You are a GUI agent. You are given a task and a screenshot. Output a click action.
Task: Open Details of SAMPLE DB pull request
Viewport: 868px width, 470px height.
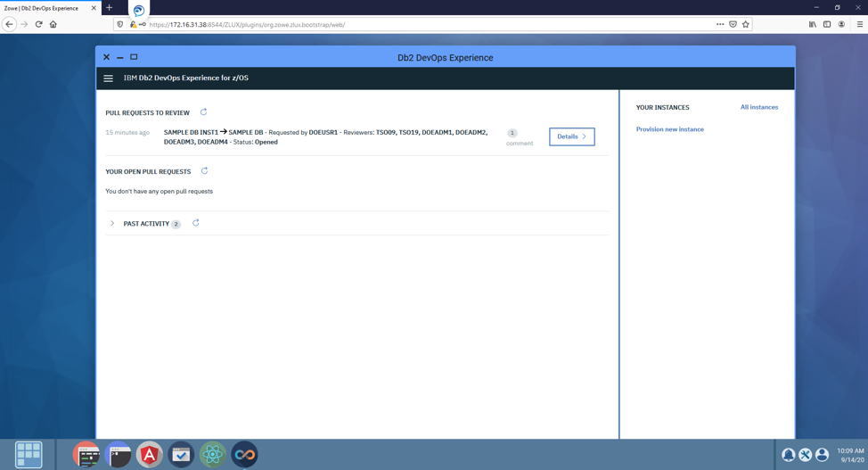pyautogui.click(x=572, y=136)
